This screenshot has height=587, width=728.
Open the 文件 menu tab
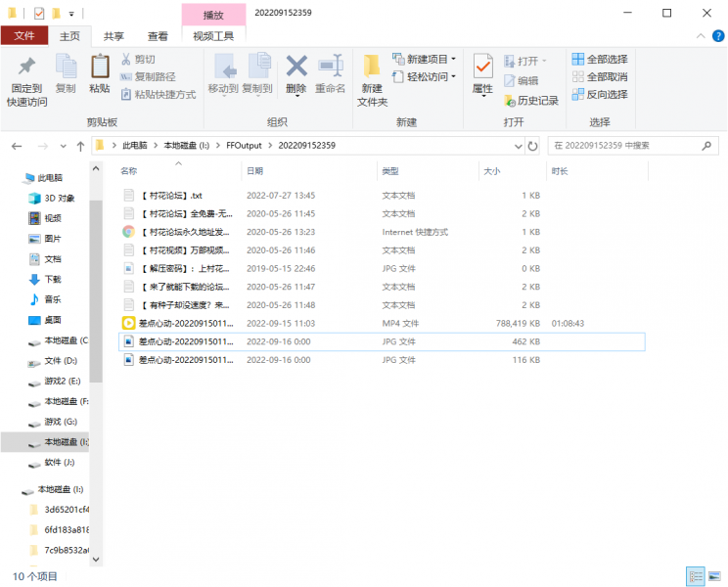23,36
